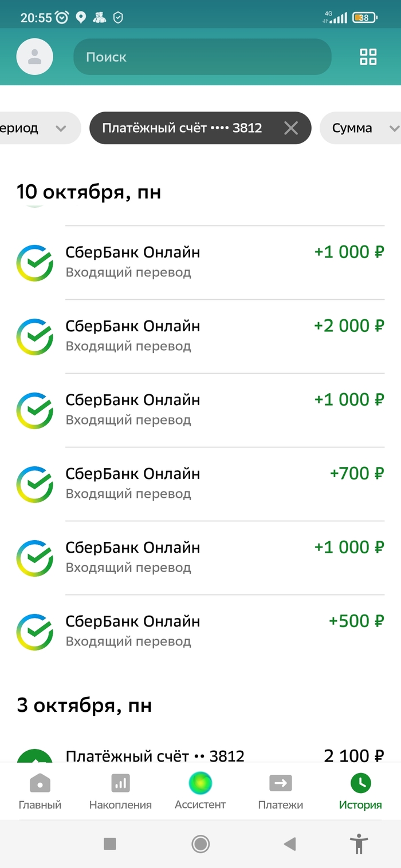
Task: Open the 2 100 ₽ Платёжный счёт transaction
Action: [223, 756]
